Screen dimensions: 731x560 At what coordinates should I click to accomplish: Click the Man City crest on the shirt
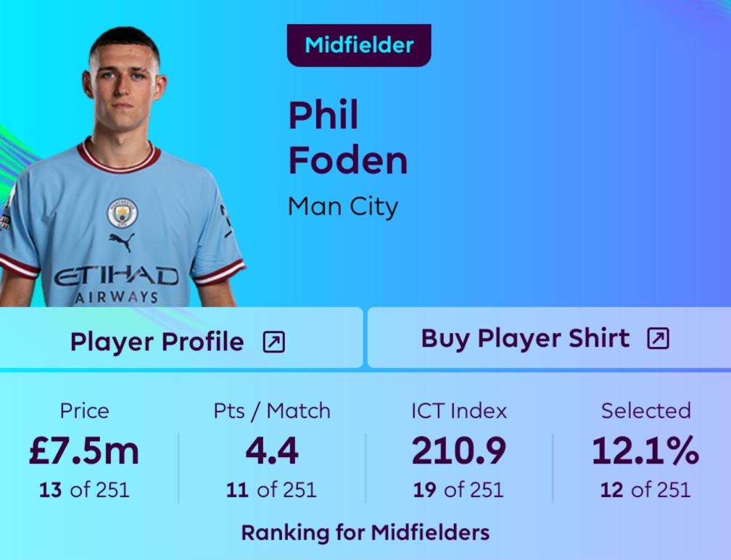(123, 213)
